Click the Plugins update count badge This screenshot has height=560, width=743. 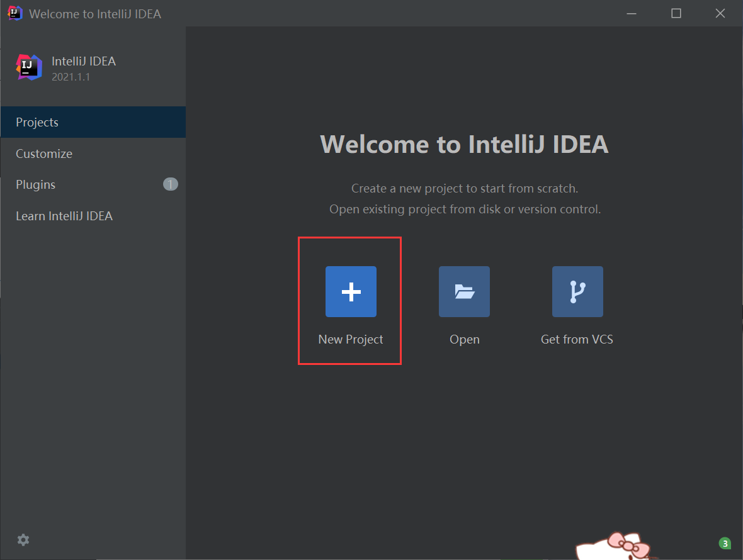pyautogui.click(x=171, y=184)
